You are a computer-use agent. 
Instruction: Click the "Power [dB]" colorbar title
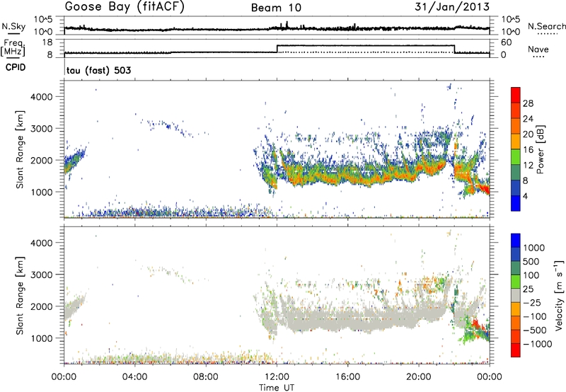point(541,149)
